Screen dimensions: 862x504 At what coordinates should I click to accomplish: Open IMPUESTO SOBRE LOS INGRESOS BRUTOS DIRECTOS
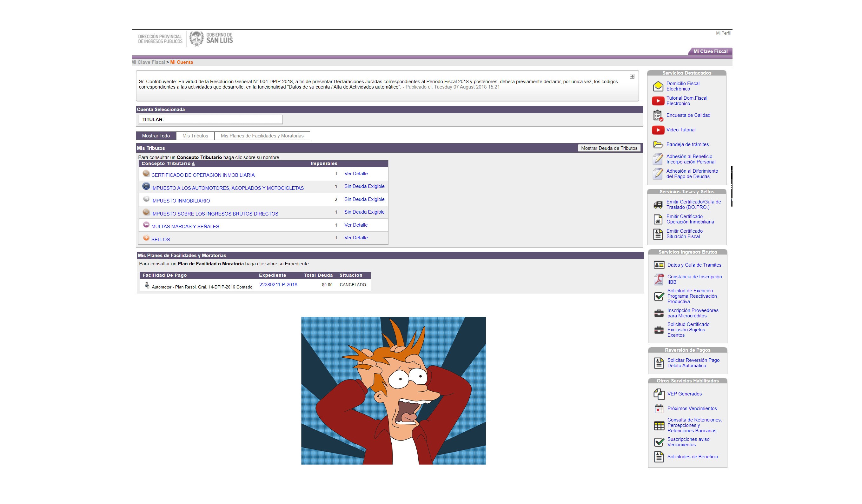tap(215, 214)
